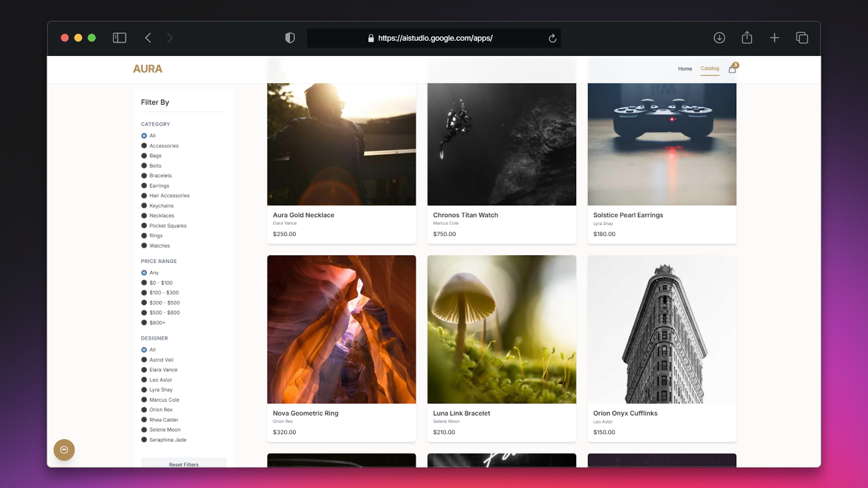Click the lock icon in address bar
This screenshot has height=488, width=868.
tap(371, 38)
